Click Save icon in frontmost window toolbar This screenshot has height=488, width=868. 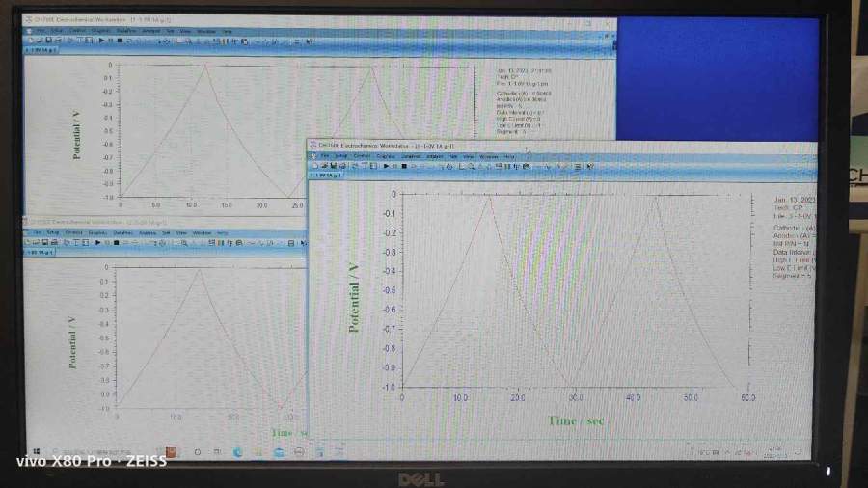[332, 166]
